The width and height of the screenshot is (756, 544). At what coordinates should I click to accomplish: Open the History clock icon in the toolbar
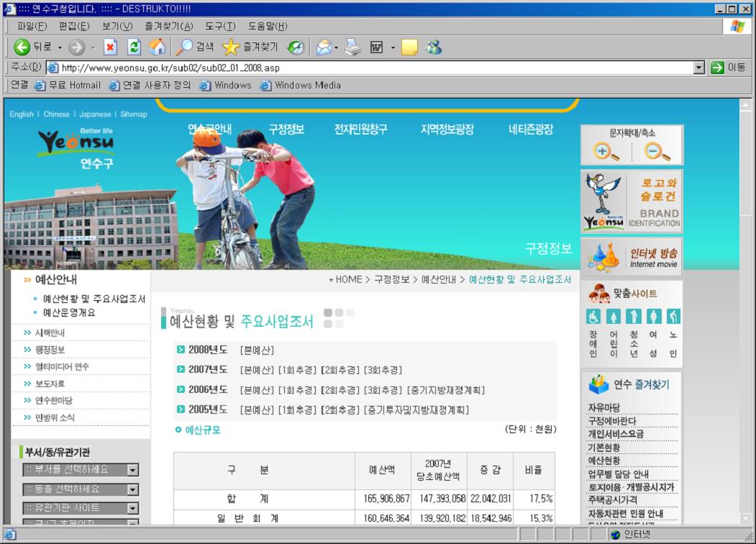[x=296, y=47]
